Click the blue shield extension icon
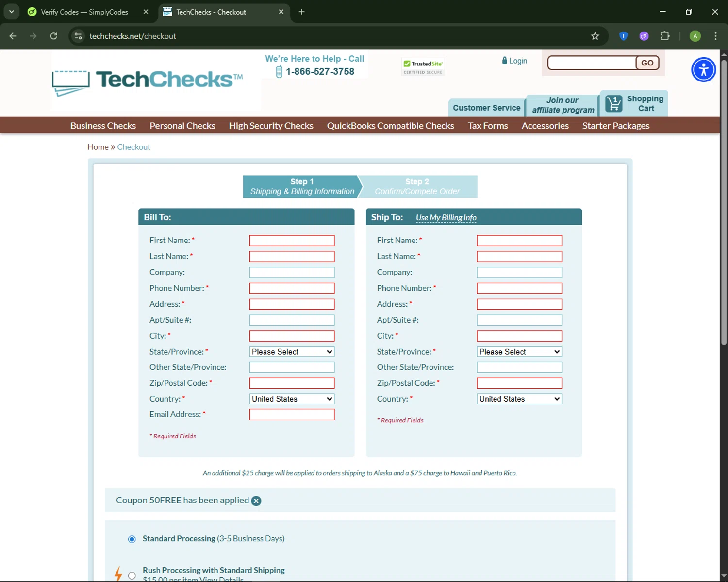 [624, 36]
